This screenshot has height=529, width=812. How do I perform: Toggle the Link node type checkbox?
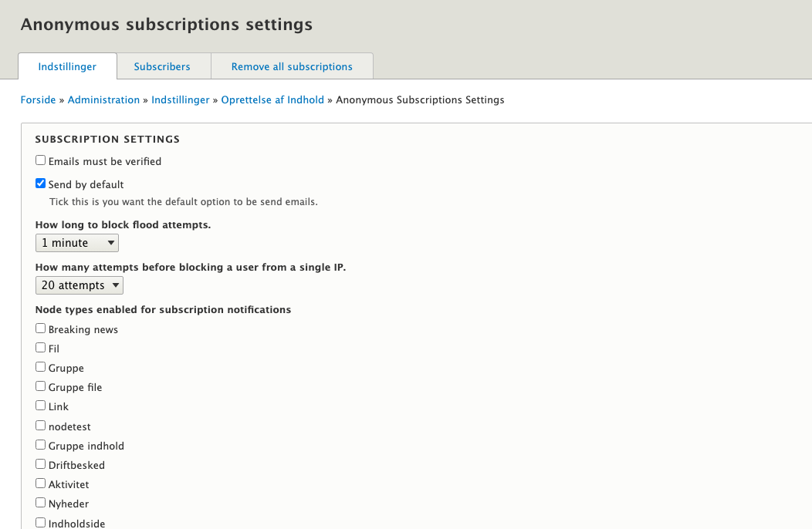click(41, 406)
